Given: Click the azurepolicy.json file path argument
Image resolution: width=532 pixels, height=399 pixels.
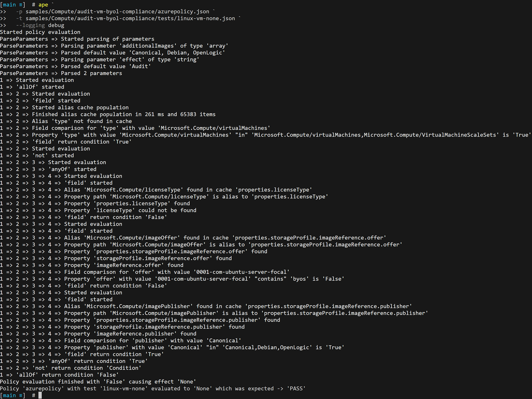Looking at the screenshot, I should [117, 12].
